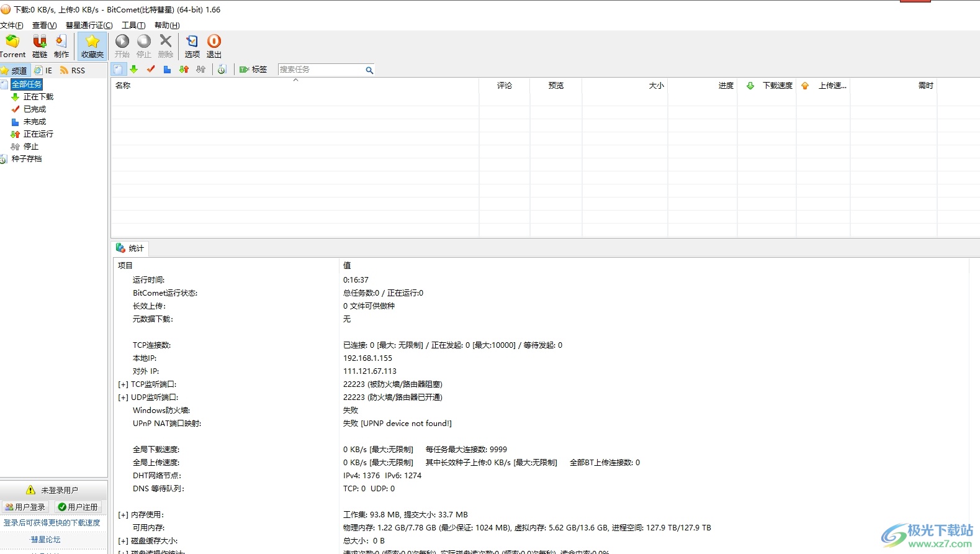Open the 查看(V) menu
980x554 pixels.
pyautogui.click(x=44, y=25)
